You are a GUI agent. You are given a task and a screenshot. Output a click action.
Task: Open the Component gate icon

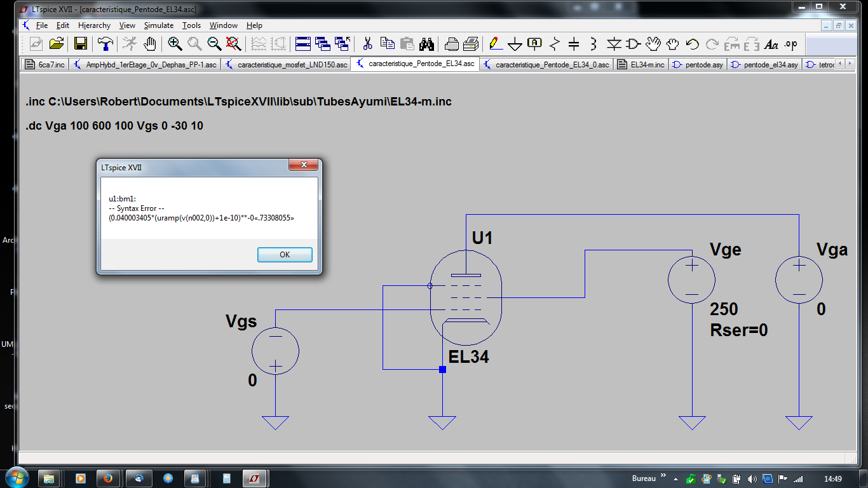click(634, 44)
